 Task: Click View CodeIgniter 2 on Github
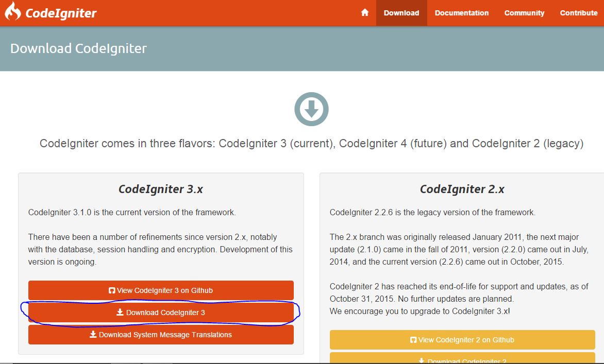pos(462,339)
